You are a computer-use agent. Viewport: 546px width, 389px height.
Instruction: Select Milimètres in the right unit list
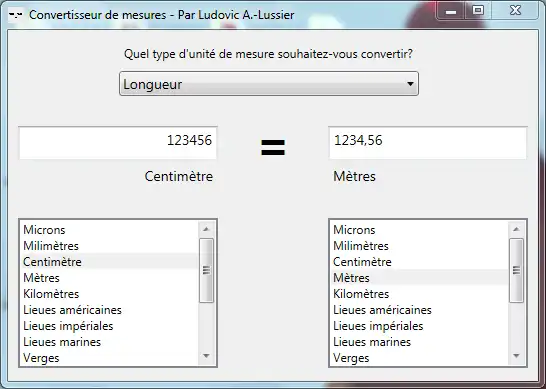(419, 246)
